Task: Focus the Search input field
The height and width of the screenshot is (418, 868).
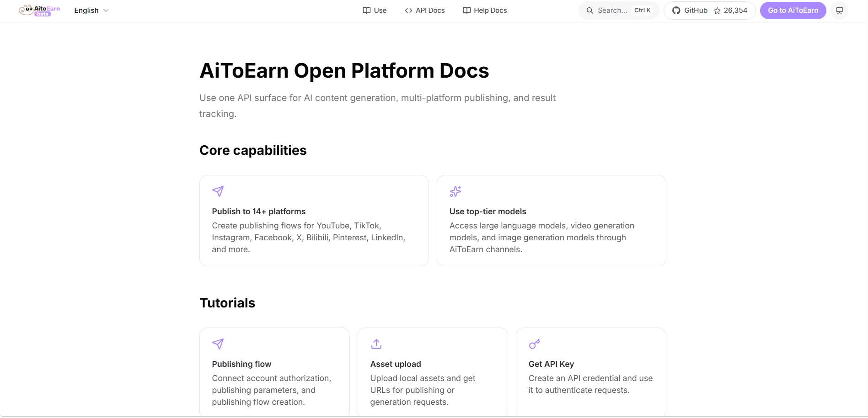Action: [x=619, y=11]
